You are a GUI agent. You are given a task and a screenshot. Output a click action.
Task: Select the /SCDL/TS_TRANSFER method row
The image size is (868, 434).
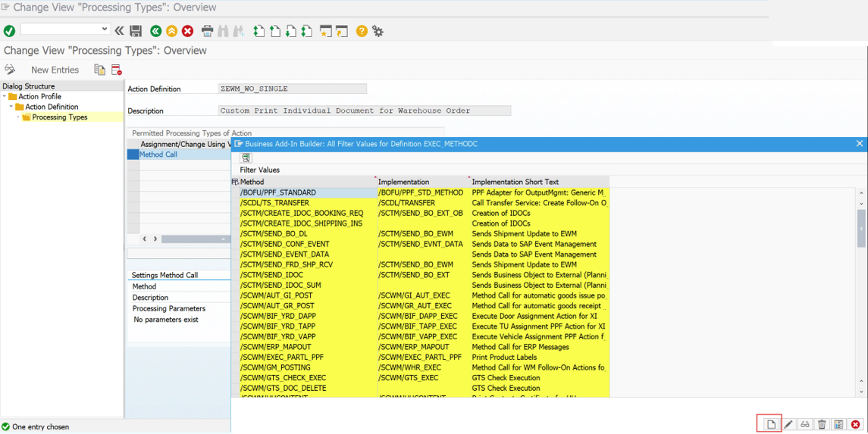[x=307, y=203]
